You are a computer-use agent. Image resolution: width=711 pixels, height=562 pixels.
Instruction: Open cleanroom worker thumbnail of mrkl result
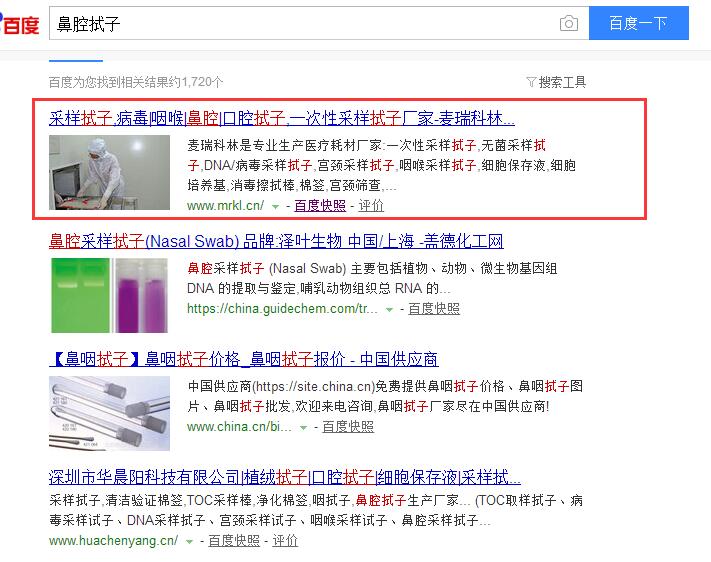pyautogui.click(x=109, y=172)
